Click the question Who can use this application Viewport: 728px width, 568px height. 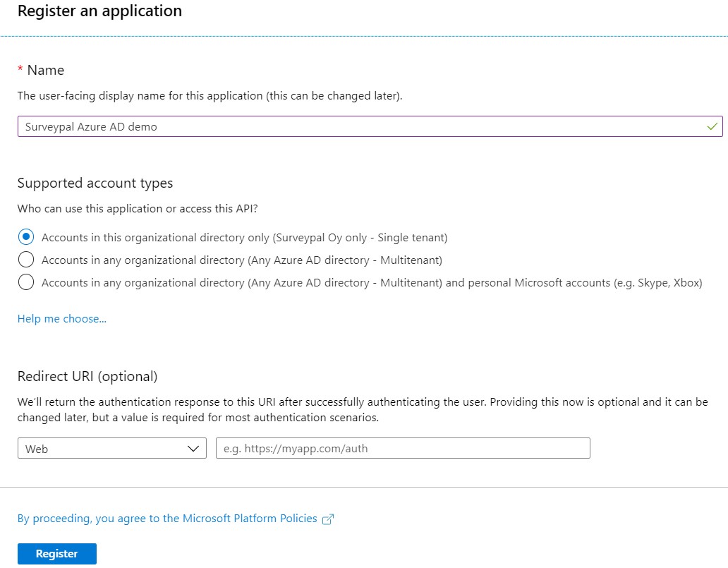[138, 209]
